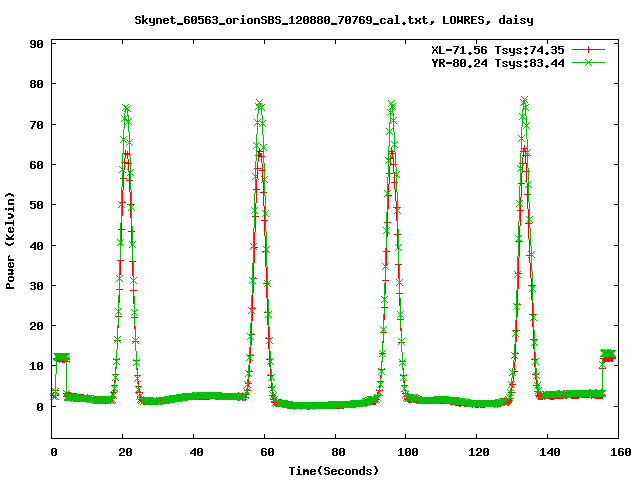Click x-axis tick label 80

[338, 452]
